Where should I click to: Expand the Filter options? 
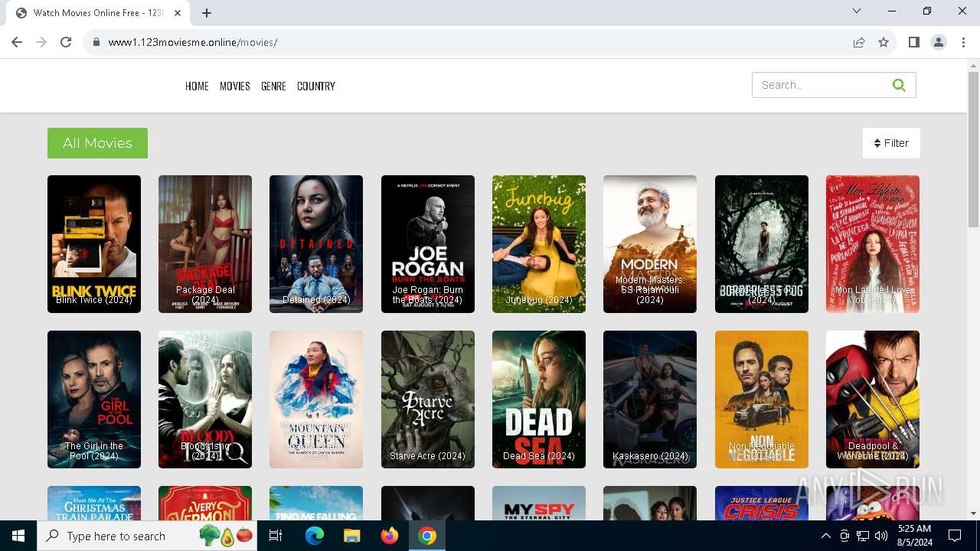coord(891,143)
